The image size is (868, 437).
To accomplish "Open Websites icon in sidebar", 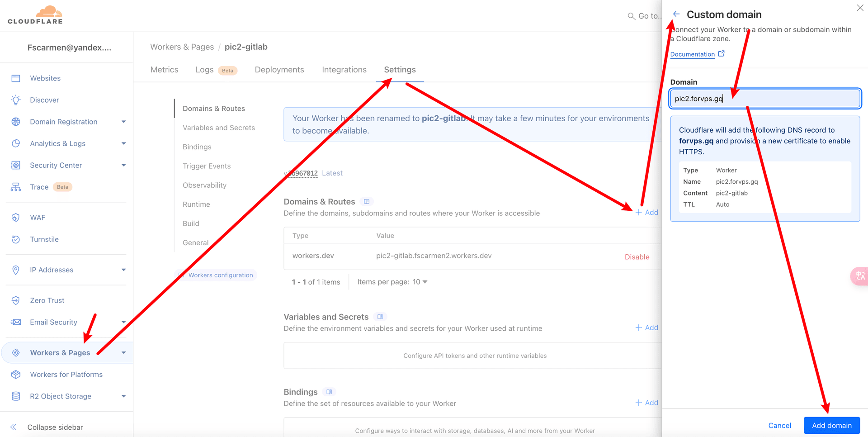I will (x=16, y=78).
